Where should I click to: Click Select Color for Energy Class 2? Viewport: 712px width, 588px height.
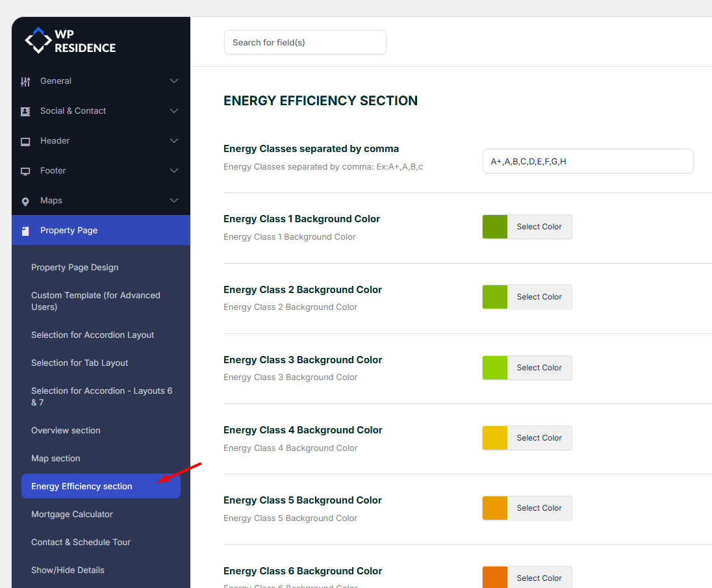[539, 297]
